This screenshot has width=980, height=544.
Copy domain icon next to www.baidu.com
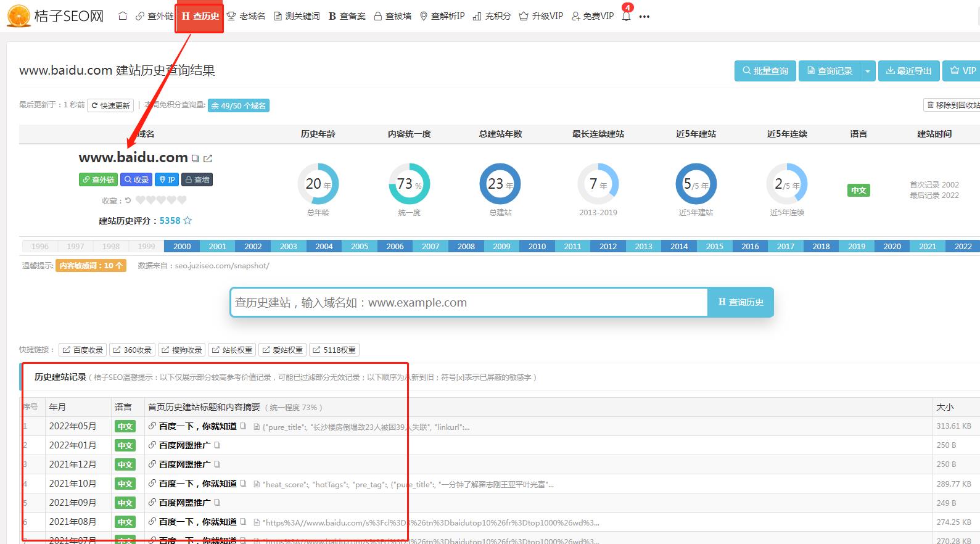[195, 159]
